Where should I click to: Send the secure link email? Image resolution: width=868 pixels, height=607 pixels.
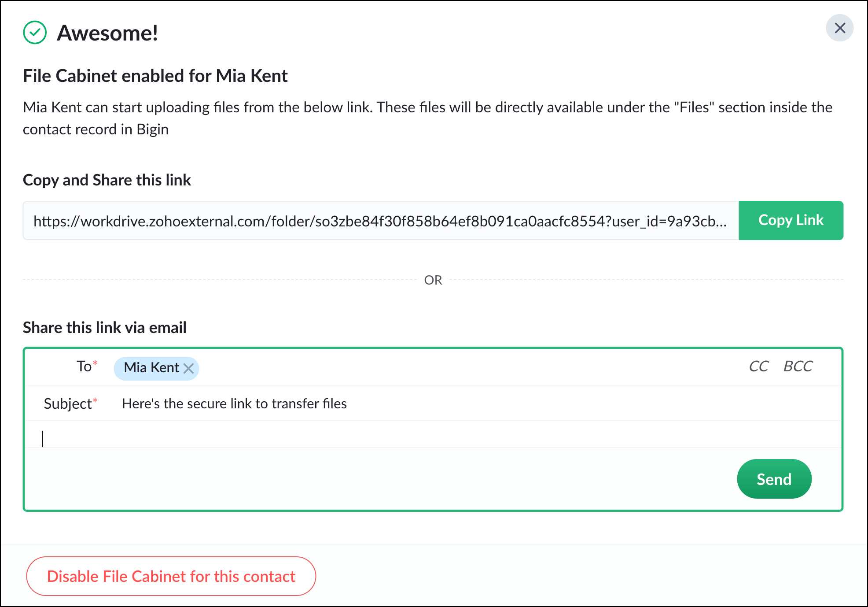774,479
